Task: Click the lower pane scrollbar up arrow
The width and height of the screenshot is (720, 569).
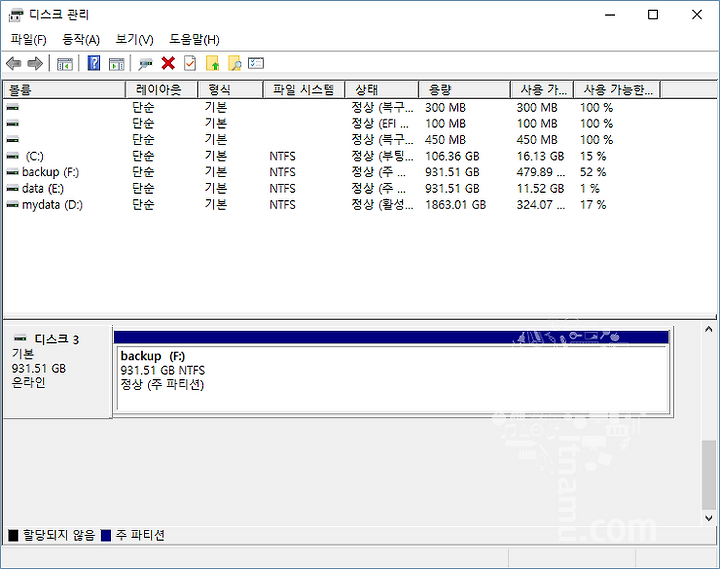Action: (709, 329)
